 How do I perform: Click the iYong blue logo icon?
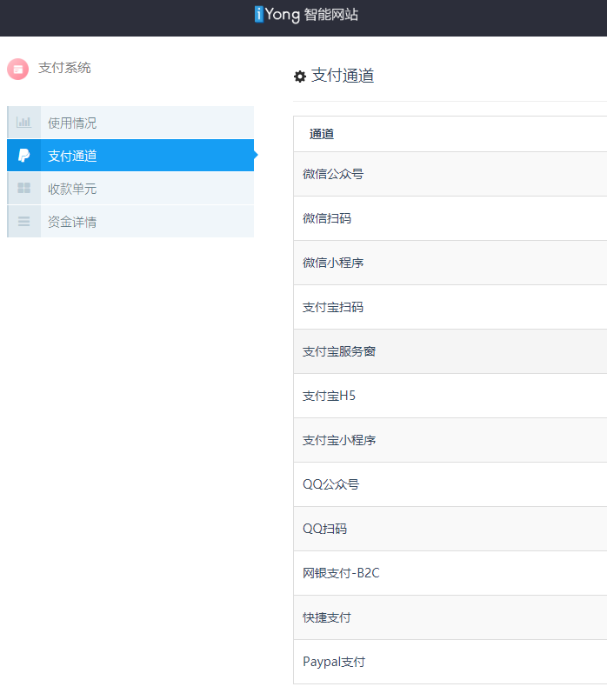[259, 14]
